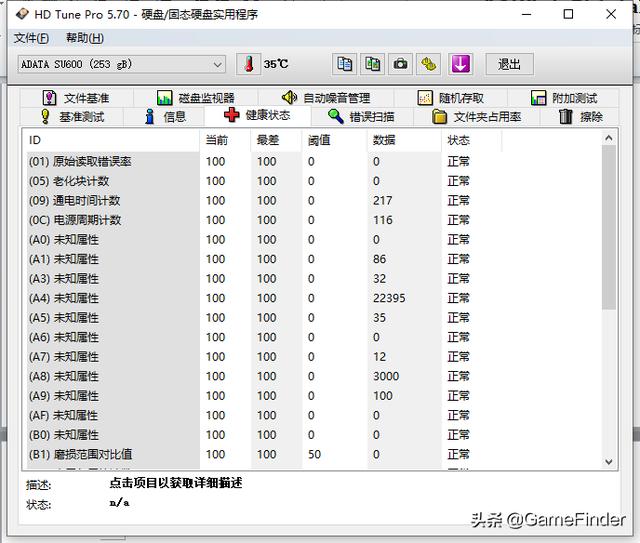The image size is (640, 543).
Task: Open the 帮助(H) menu
Action: (x=85, y=38)
